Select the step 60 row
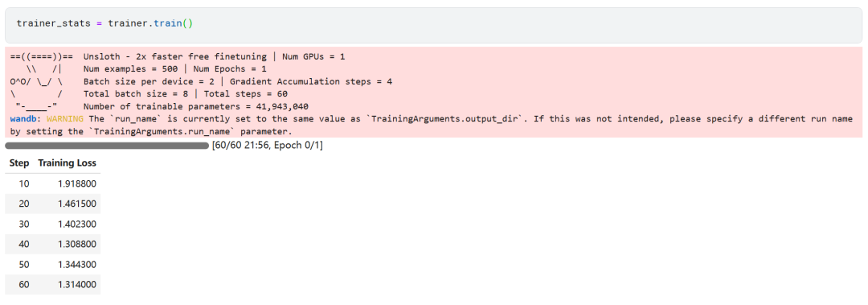The width and height of the screenshot is (868, 305). click(52, 284)
